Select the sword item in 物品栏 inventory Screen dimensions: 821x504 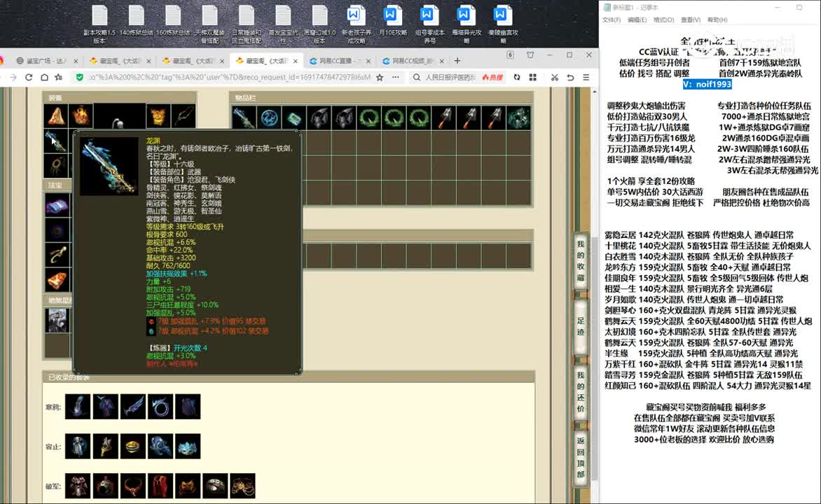tap(244, 118)
